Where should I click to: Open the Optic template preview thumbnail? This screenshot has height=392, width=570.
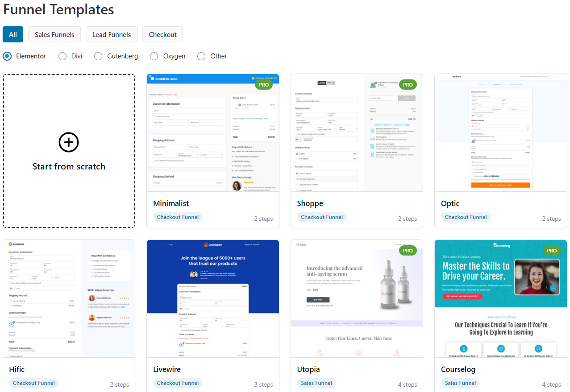(x=501, y=133)
